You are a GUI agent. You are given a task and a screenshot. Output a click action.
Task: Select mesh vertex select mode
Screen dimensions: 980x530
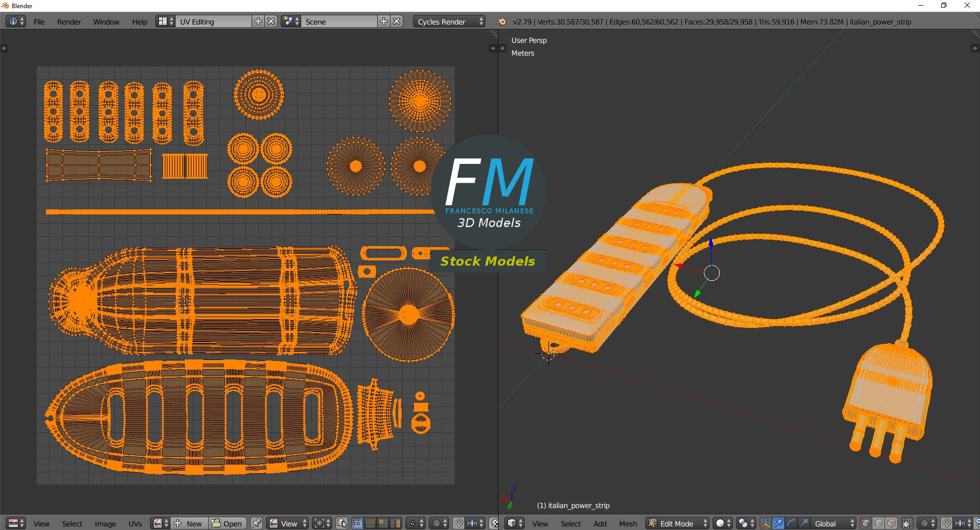click(866, 523)
